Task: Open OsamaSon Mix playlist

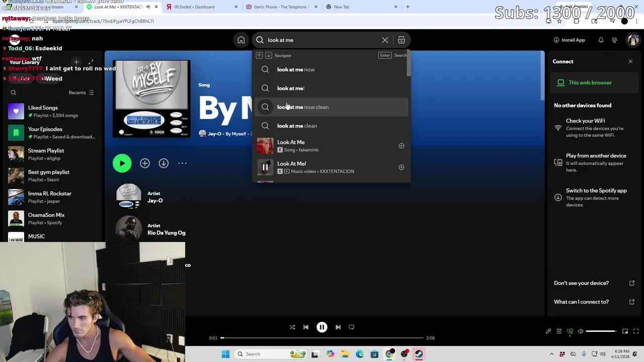Action: coord(52,219)
